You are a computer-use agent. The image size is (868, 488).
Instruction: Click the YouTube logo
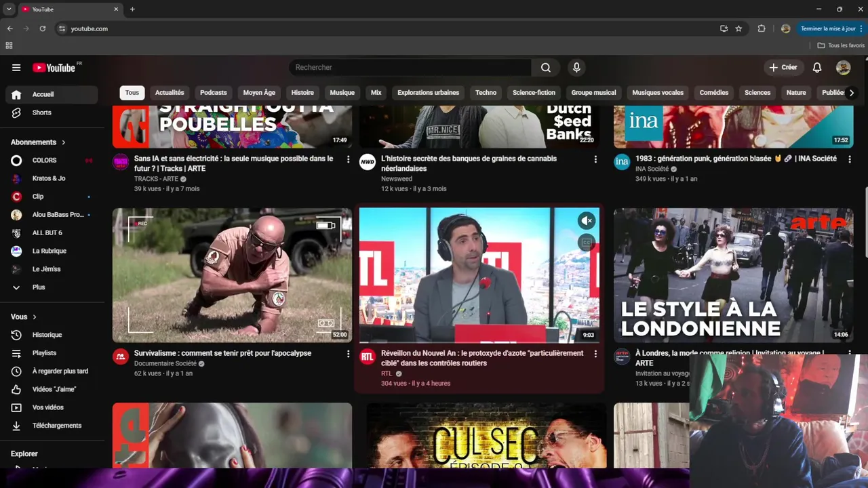click(x=54, y=67)
